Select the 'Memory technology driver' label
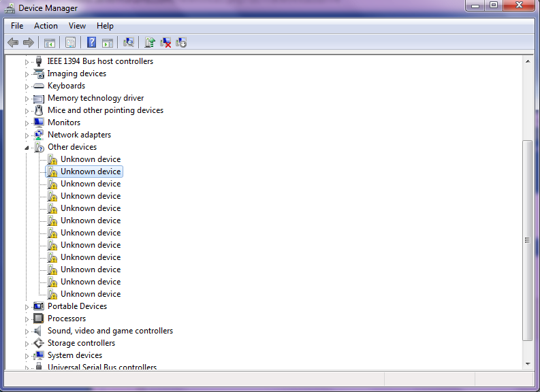 [x=96, y=98]
